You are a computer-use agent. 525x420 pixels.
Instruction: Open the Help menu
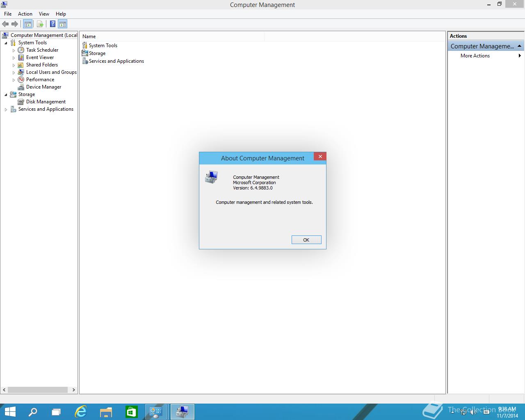pos(61,14)
